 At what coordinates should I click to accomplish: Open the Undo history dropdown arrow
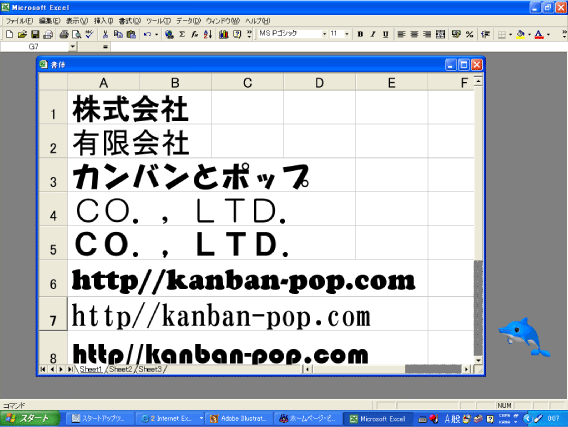pos(156,34)
